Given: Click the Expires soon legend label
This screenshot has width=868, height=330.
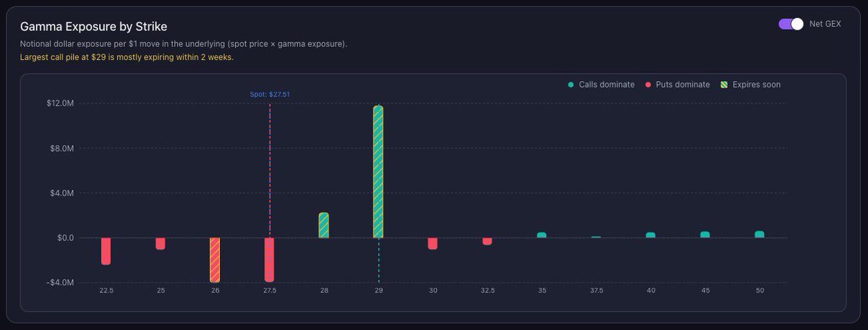Looking at the screenshot, I should [x=757, y=85].
